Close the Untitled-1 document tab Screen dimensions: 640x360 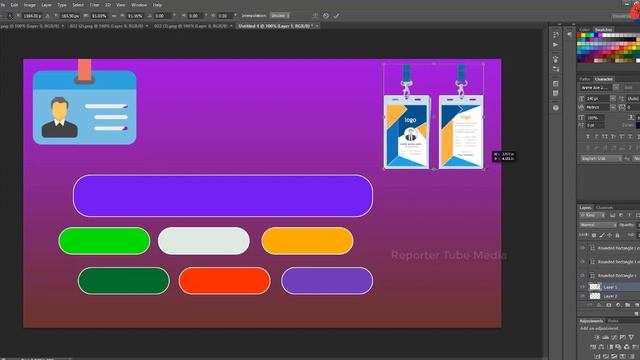click(x=317, y=26)
